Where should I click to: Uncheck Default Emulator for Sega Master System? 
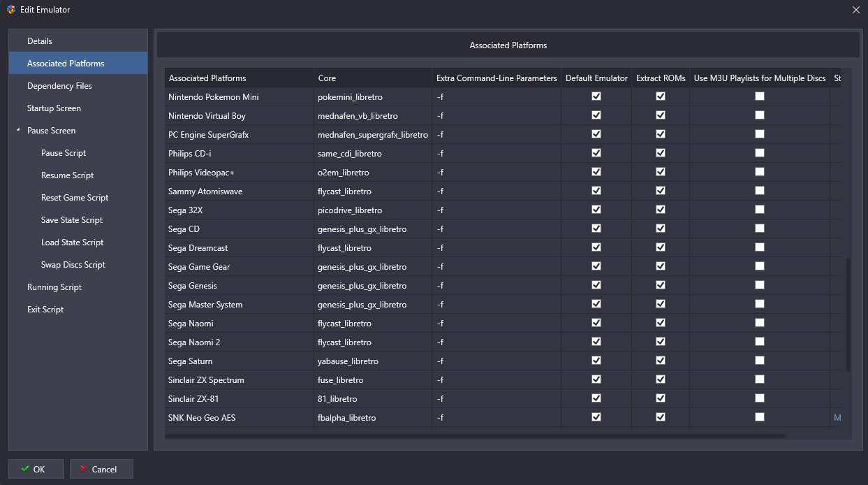coord(596,304)
